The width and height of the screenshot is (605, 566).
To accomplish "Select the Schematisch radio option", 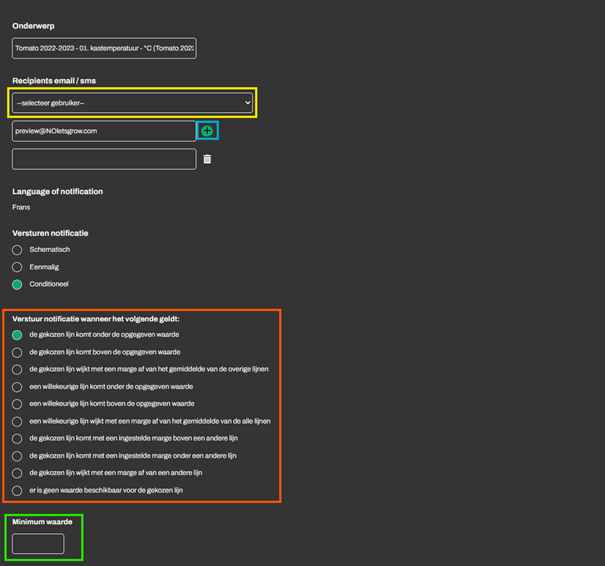I will (17, 250).
